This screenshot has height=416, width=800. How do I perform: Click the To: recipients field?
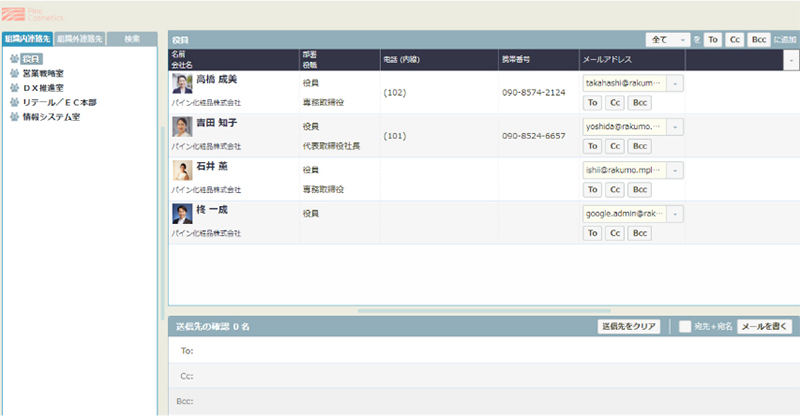pos(484,351)
